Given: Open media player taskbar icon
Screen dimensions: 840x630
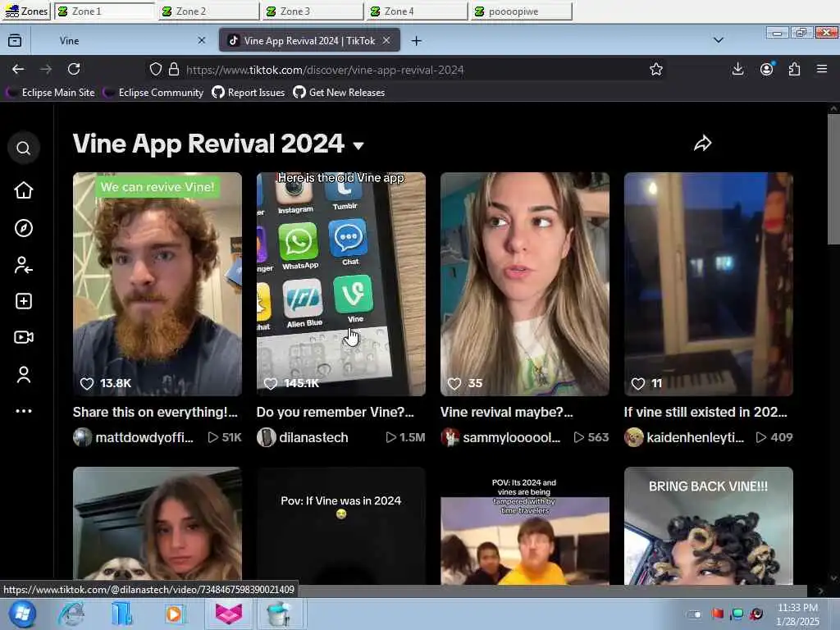Looking at the screenshot, I should pyautogui.click(x=174, y=614).
